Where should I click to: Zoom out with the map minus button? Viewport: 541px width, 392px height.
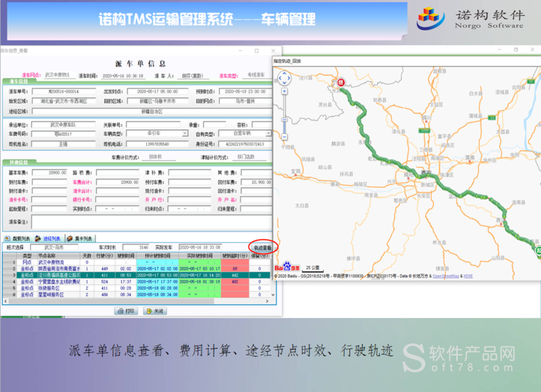[x=284, y=137]
